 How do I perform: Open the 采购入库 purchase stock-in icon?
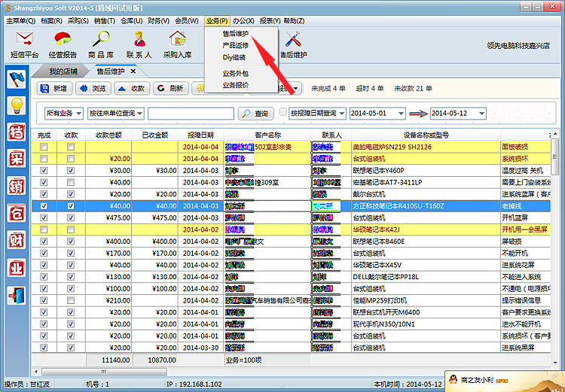[x=178, y=44]
